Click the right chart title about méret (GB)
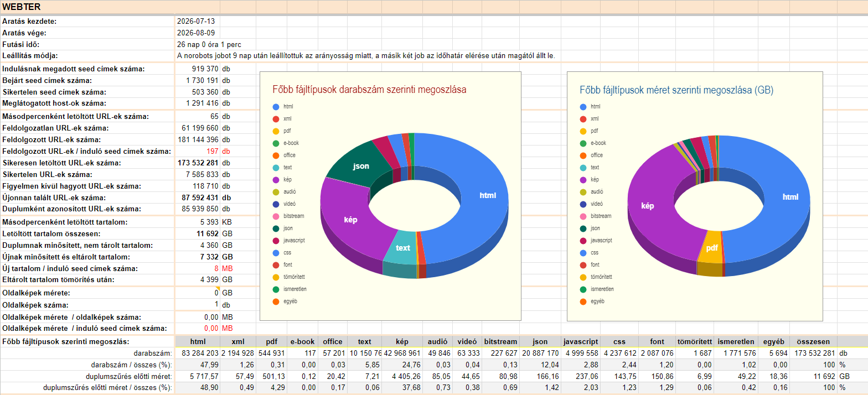Image resolution: width=868 pixels, height=395 pixels. coord(676,90)
